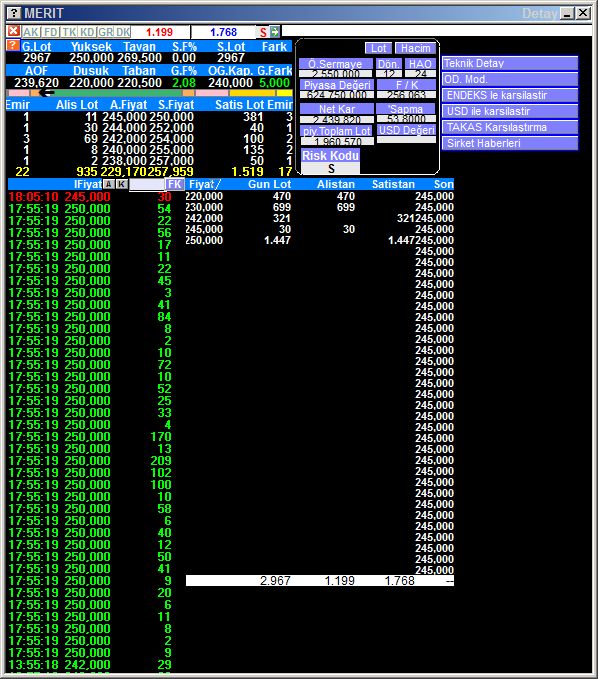Toggle the small K button beside IFiyat
The height and width of the screenshot is (679, 598).
tap(122, 184)
